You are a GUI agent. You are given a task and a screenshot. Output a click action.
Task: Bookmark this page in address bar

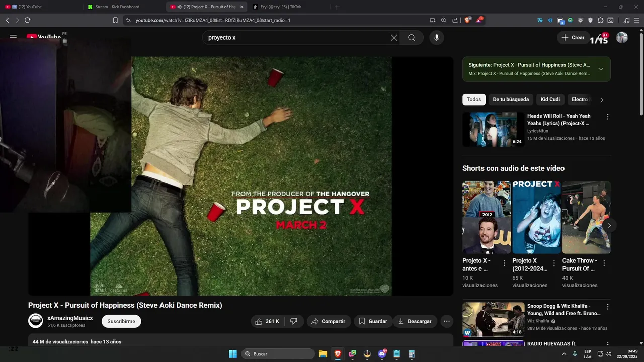tap(115, 20)
